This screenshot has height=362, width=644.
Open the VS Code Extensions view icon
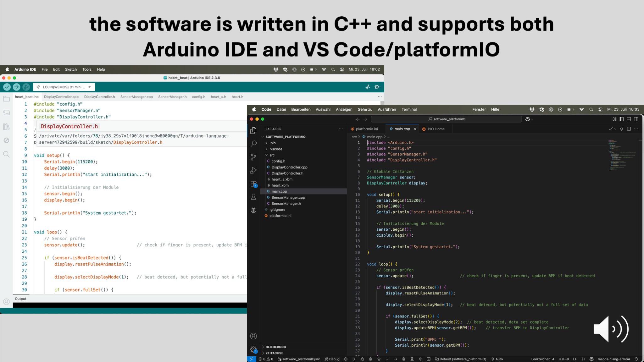(253, 184)
